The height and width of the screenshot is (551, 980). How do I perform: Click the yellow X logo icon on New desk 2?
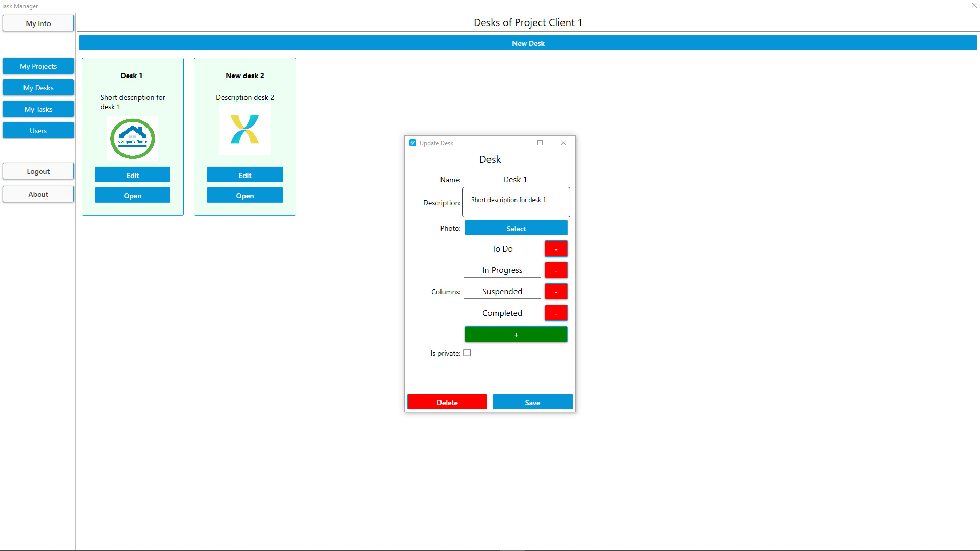coord(245,133)
